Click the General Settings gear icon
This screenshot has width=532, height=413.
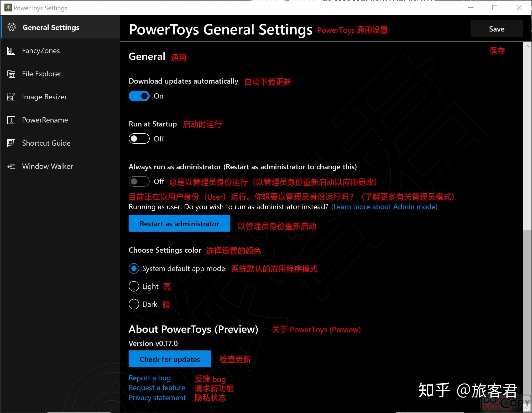click(12, 27)
